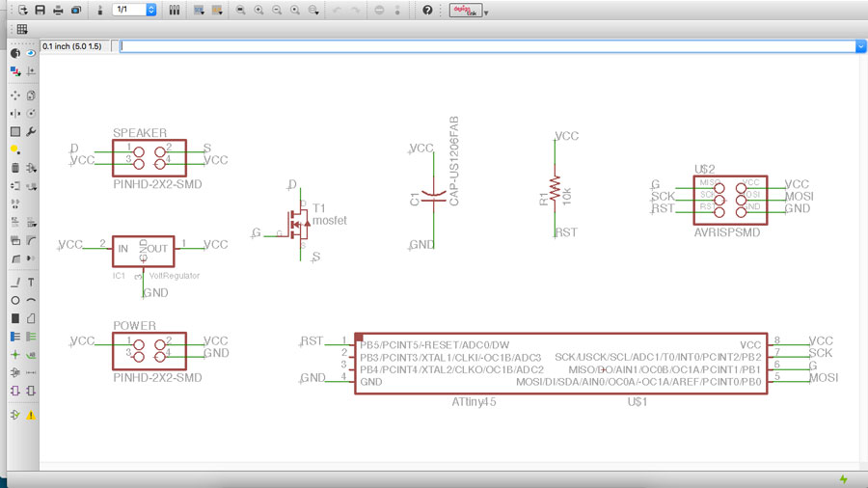The width and height of the screenshot is (868, 488).
Task: Open the Use libraries icon
Action: coord(175,10)
